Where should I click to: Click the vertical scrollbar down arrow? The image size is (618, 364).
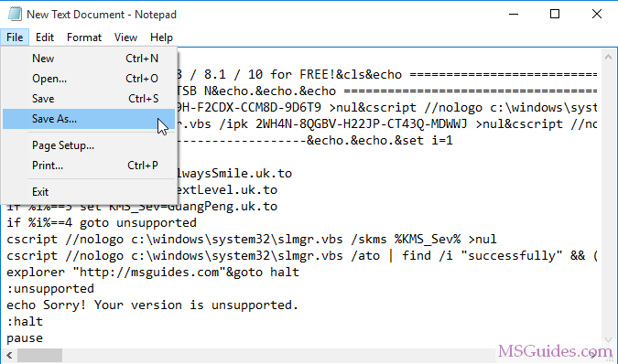point(608,338)
